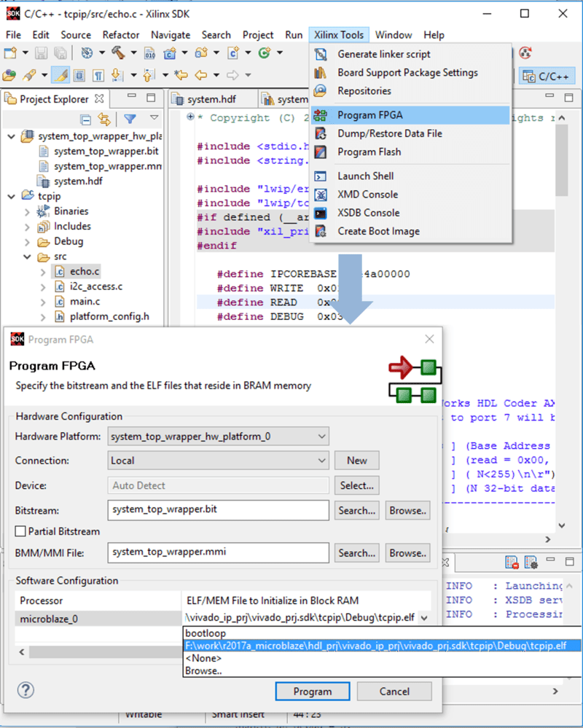583x728 pixels.
Task: Select Program FPGA menu entry
Action: [411, 115]
